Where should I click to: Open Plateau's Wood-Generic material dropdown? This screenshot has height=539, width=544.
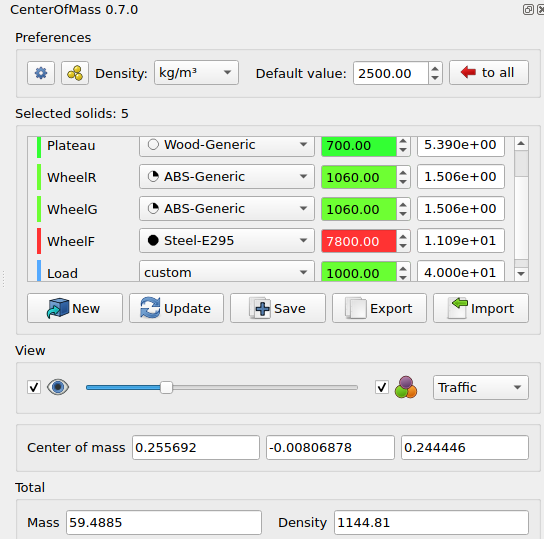(227, 145)
